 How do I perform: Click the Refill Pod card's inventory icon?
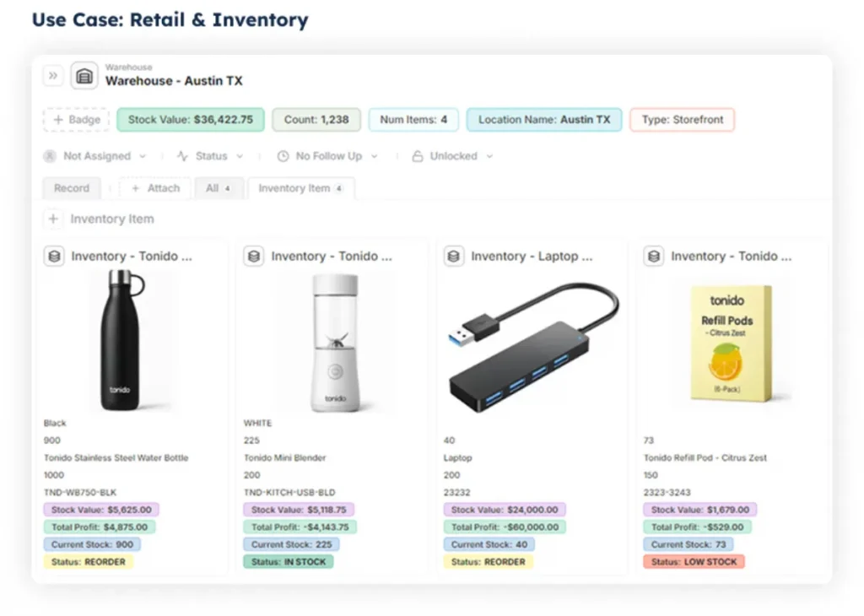point(654,256)
